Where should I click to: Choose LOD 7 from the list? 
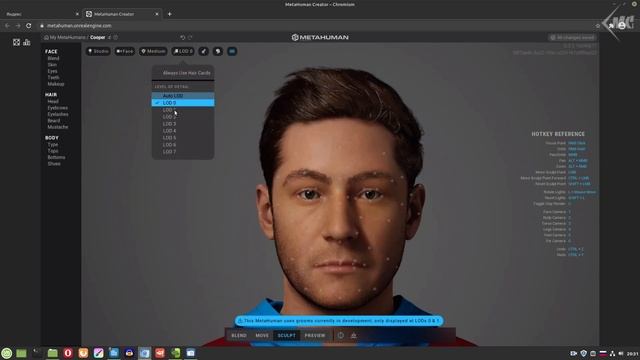(183, 151)
